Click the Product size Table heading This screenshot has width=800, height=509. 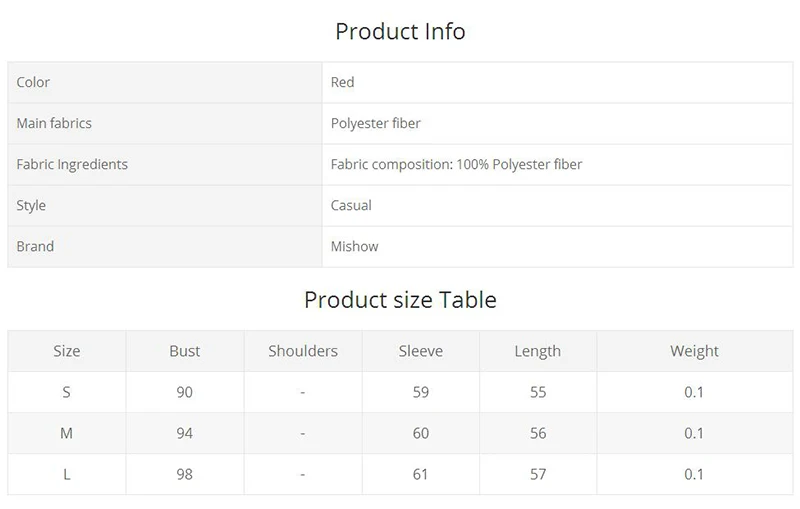400,300
